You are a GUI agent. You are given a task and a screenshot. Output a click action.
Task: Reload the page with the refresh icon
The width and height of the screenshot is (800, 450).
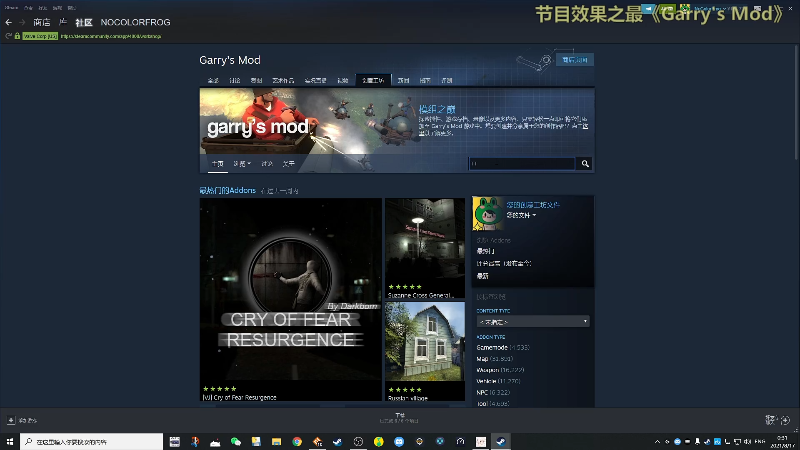point(8,36)
